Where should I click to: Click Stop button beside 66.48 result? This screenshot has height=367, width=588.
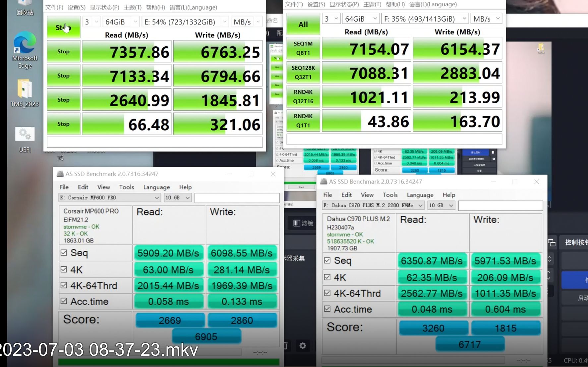pos(63,124)
